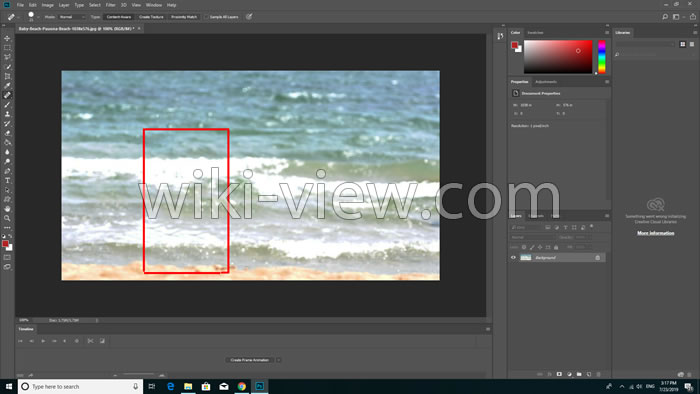Select the Pen tool
Screen dimensions: 700x394
[7, 171]
